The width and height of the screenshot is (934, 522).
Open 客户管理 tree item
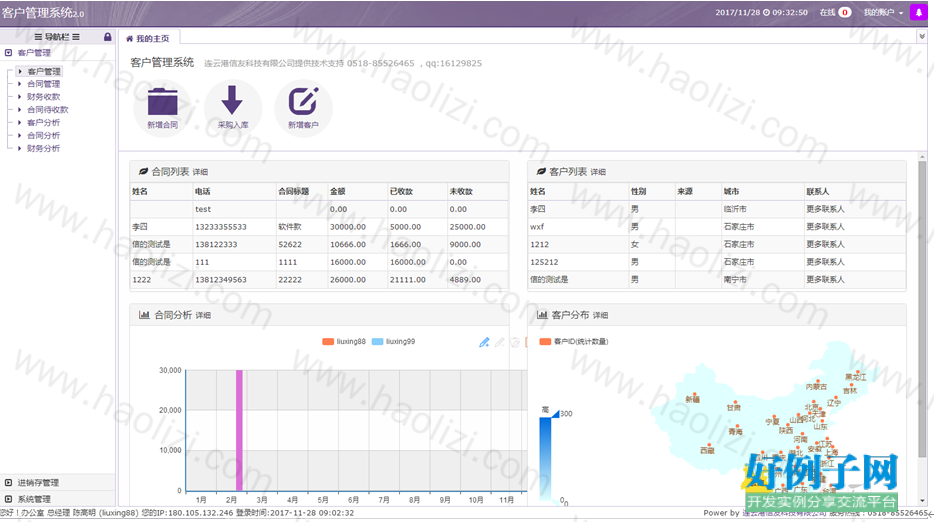coord(43,72)
